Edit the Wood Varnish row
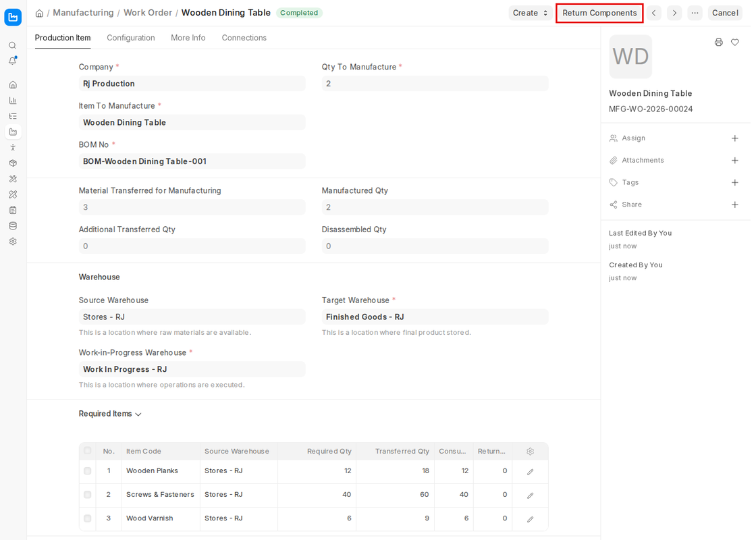The width and height of the screenshot is (756, 540). pyautogui.click(x=531, y=519)
